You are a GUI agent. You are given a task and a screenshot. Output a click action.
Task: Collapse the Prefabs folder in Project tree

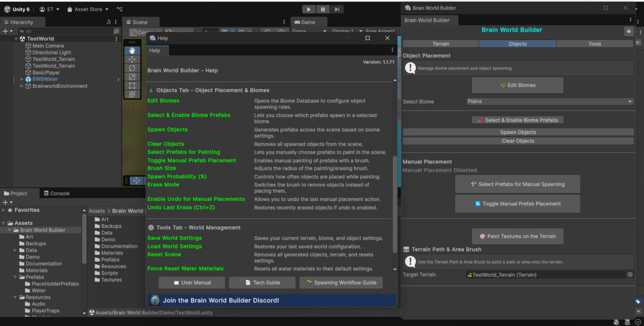coord(15,277)
